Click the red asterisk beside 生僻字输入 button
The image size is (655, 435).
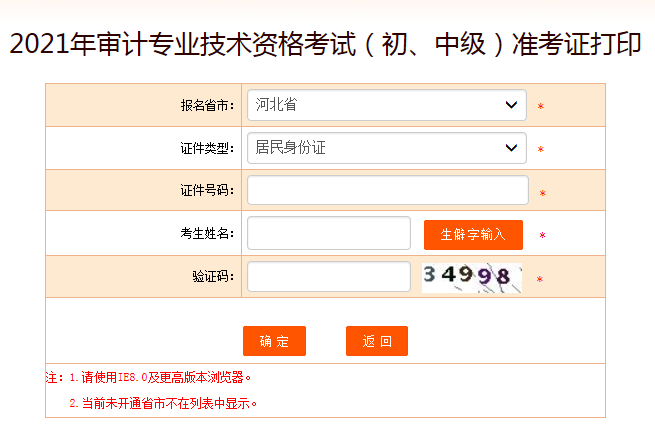tap(542, 236)
